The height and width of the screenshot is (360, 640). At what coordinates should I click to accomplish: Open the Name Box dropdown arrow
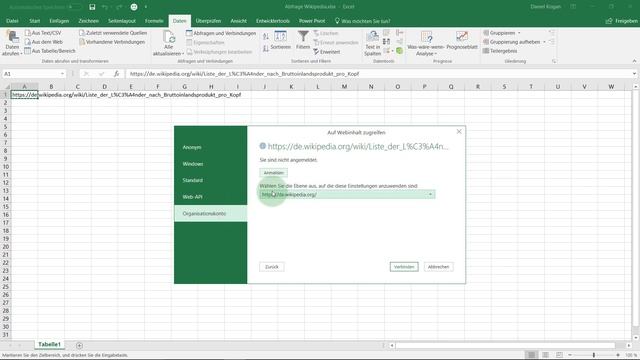[x=62, y=74]
